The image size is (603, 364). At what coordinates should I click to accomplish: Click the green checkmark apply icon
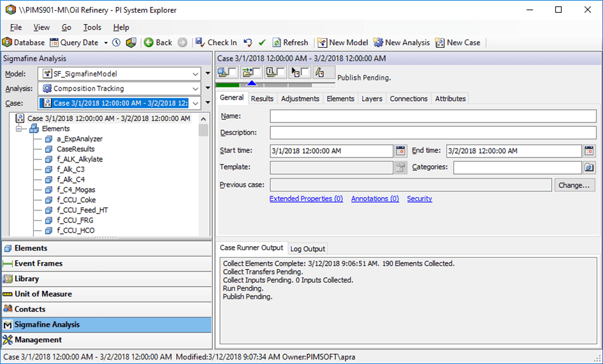click(x=262, y=43)
